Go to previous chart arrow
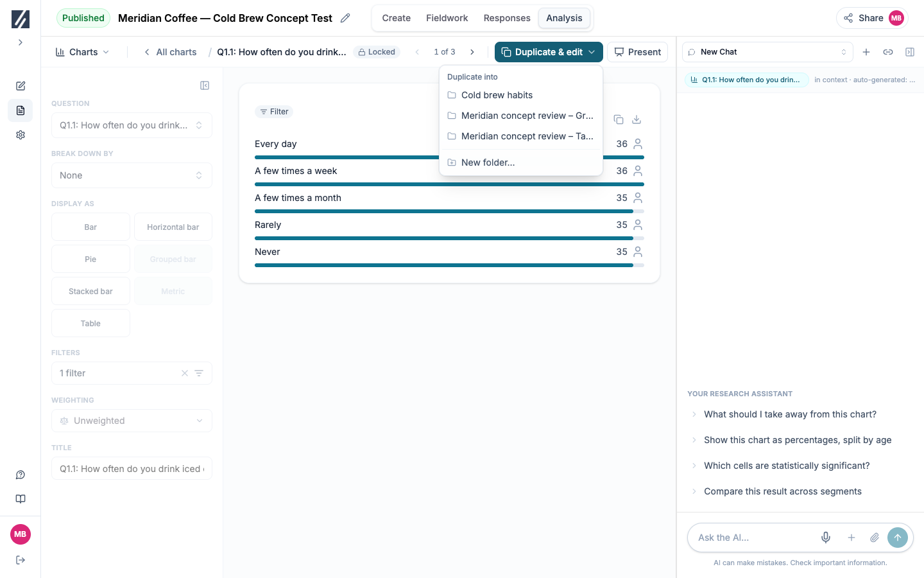This screenshot has width=924, height=578. click(417, 52)
